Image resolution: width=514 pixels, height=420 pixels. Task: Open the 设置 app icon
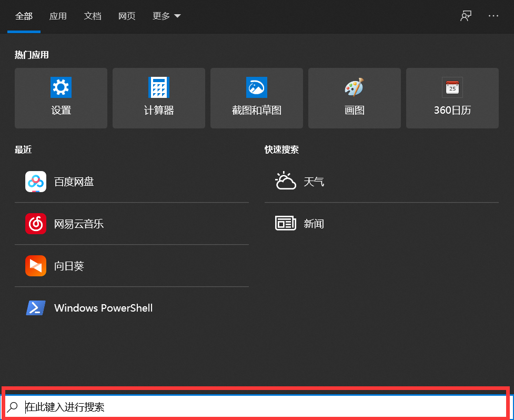point(61,98)
